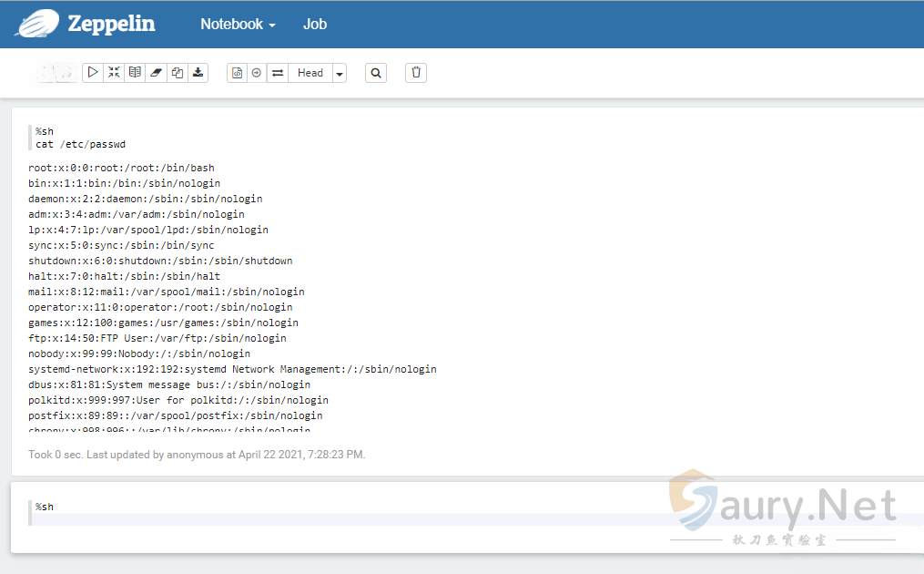Screen dimensions: 924x574
Task: Clone this note with the copy icon
Action: [178, 73]
